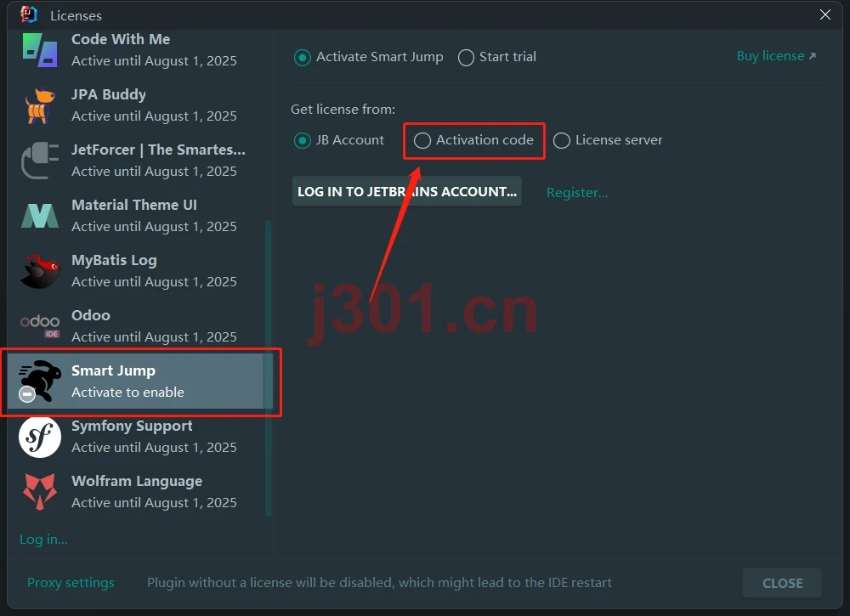Choose License server option
The width and height of the screenshot is (850, 616).
pos(608,140)
